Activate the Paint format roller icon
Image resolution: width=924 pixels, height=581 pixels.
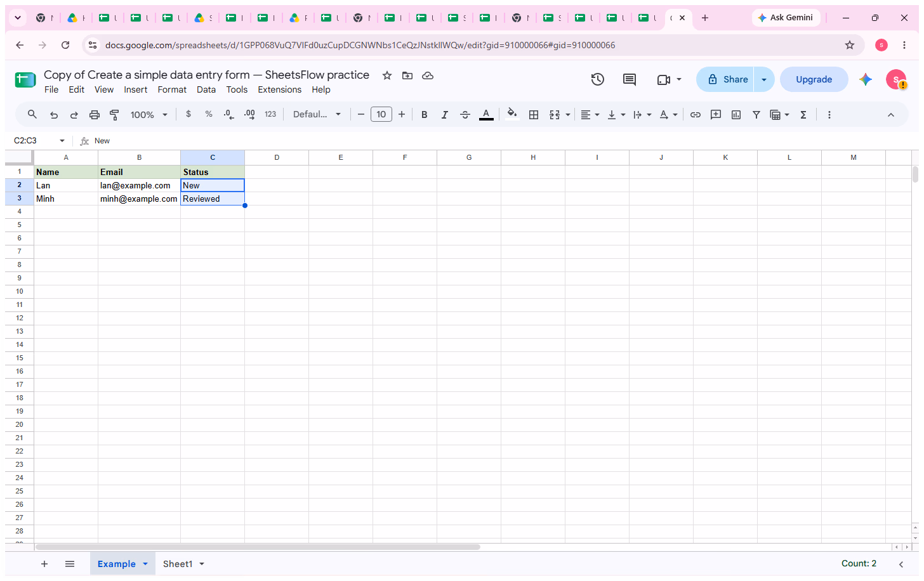(x=115, y=115)
